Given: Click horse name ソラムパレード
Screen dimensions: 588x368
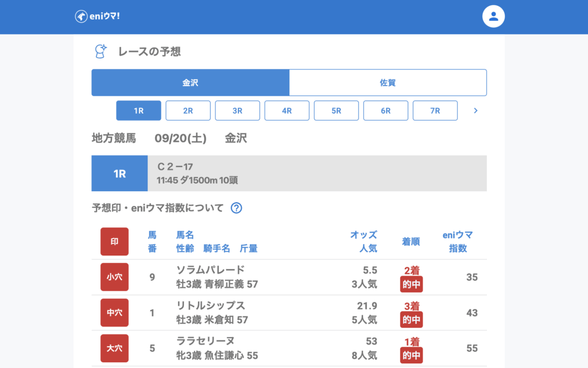Looking at the screenshot, I should point(210,270).
